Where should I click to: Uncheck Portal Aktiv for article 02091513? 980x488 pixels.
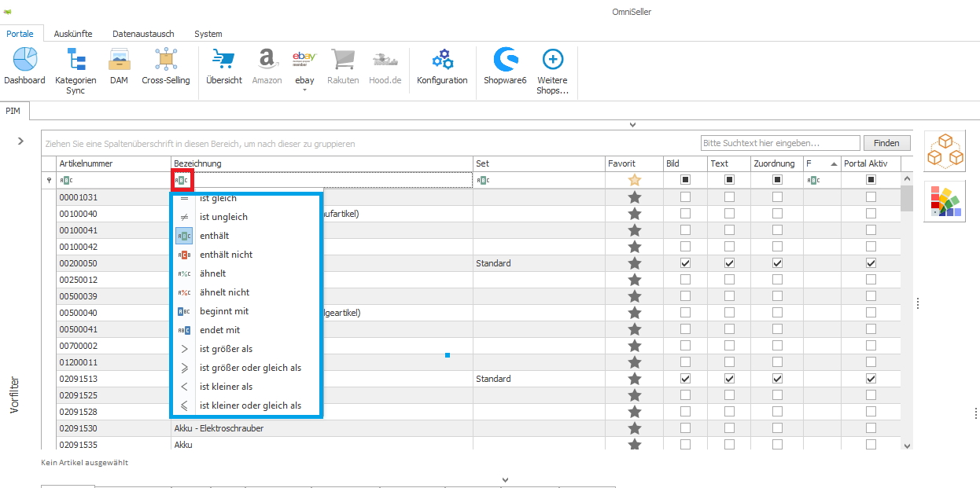pyautogui.click(x=871, y=379)
